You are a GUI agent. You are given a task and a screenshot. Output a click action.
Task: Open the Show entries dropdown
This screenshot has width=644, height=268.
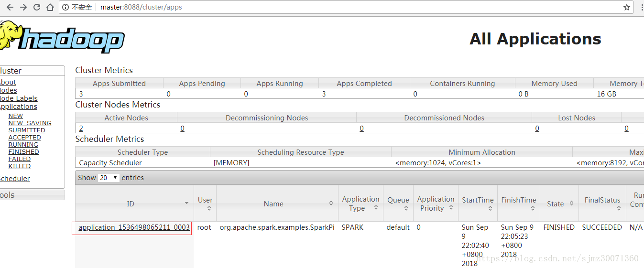(109, 178)
